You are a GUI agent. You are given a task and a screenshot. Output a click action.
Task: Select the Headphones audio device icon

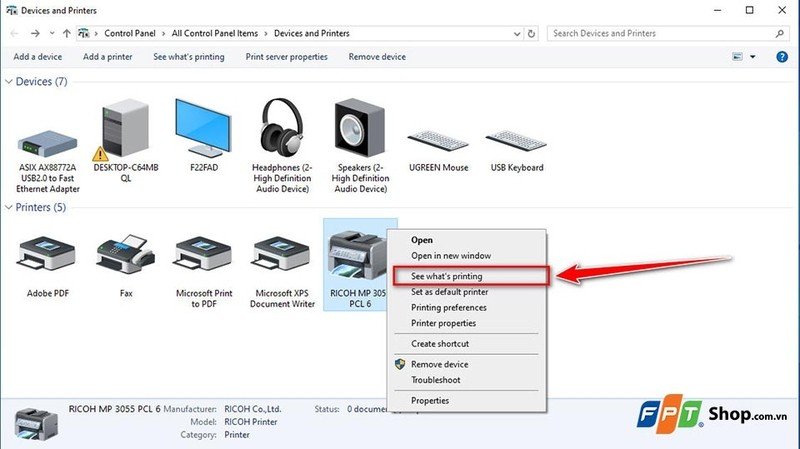(x=282, y=127)
